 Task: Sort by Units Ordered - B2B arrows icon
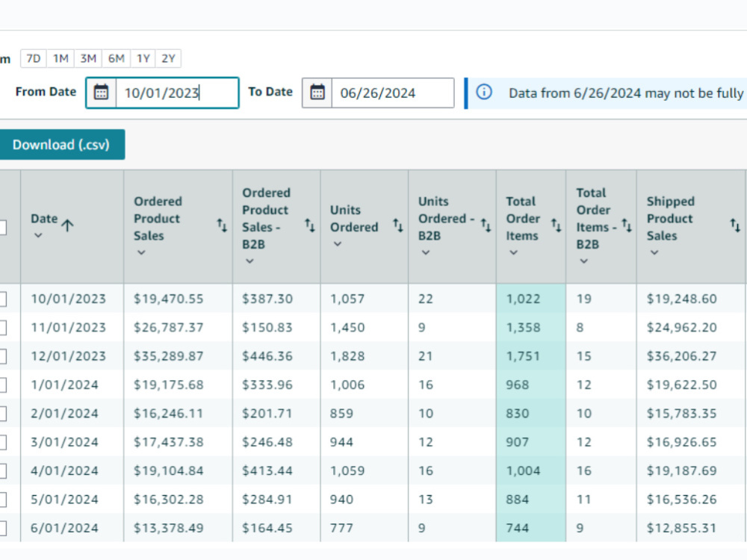(x=486, y=225)
